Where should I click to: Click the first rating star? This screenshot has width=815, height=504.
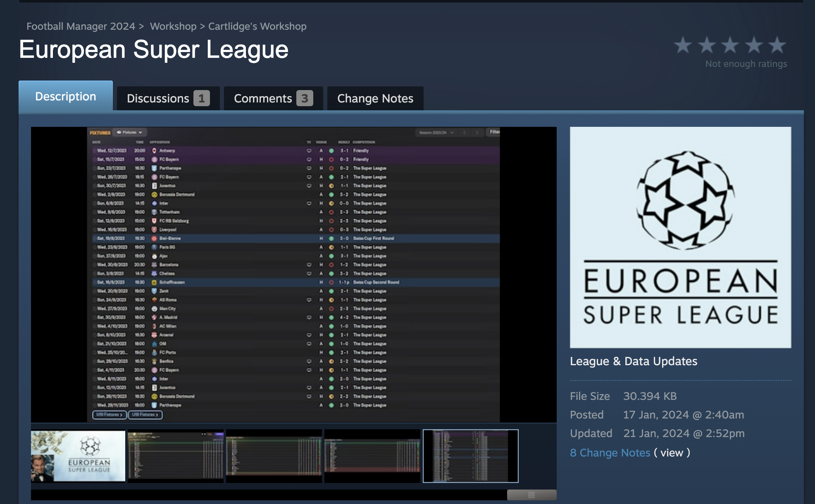tap(683, 45)
